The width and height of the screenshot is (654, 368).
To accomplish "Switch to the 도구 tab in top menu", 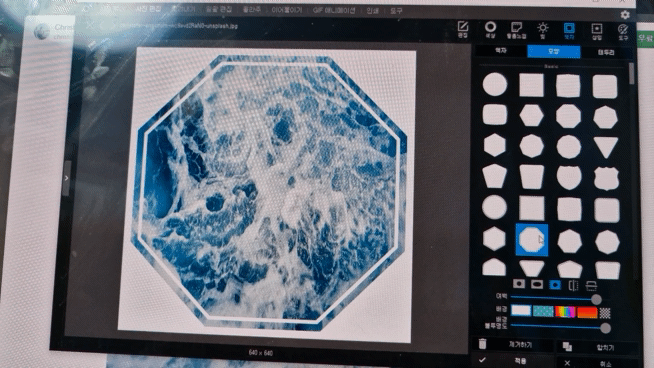I will pyautogui.click(x=396, y=11).
